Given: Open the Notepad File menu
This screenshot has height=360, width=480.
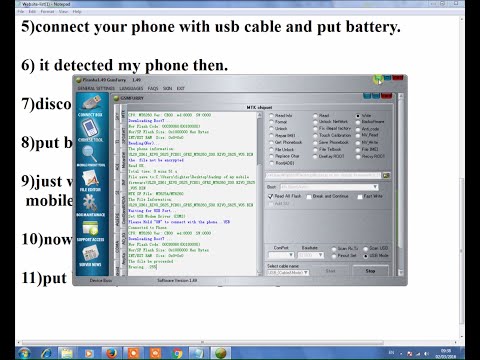Looking at the screenshot, I should click(x=21, y=11).
